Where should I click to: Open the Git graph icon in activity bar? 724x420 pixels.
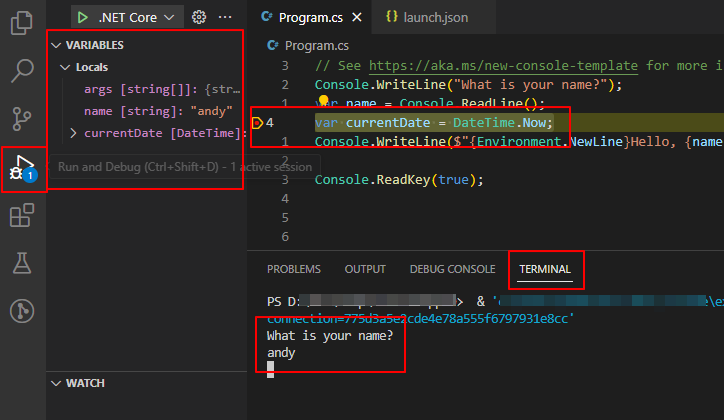coord(22,311)
